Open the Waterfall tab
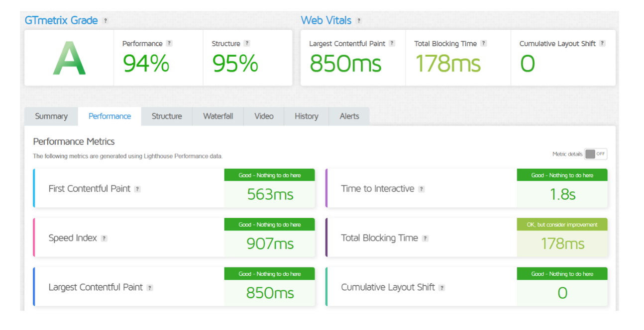The image size is (644, 330). click(218, 116)
